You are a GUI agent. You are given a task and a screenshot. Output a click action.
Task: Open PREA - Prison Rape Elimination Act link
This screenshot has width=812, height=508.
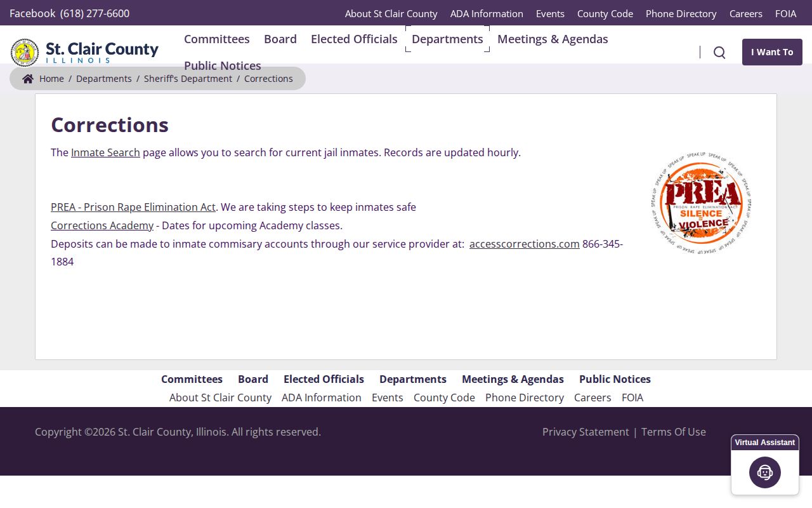tap(133, 207)
